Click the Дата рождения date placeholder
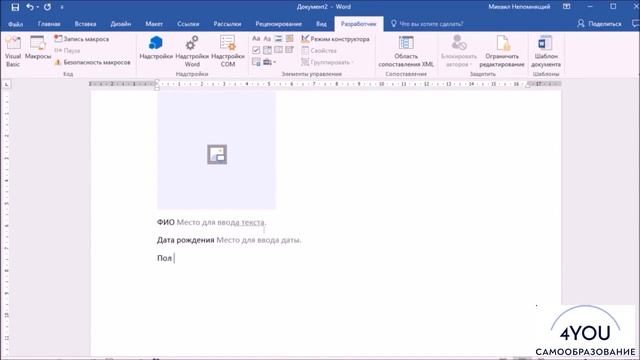 click(x=258, y=240)
